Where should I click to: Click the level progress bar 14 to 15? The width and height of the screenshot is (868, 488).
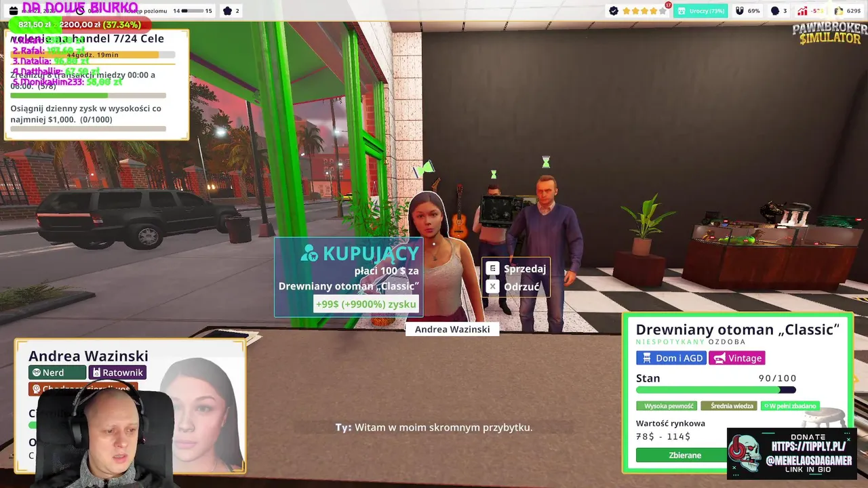point(192,11)
